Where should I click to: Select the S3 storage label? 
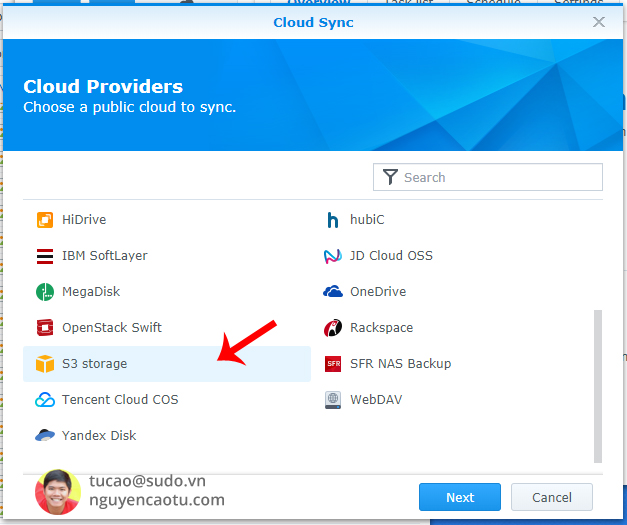point(95,363)
